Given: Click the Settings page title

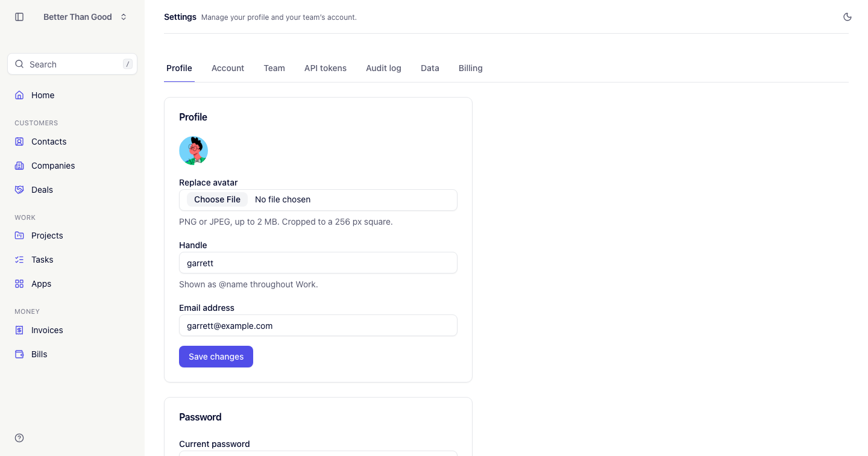Looking at the screenshot, I should coord(180,17).
